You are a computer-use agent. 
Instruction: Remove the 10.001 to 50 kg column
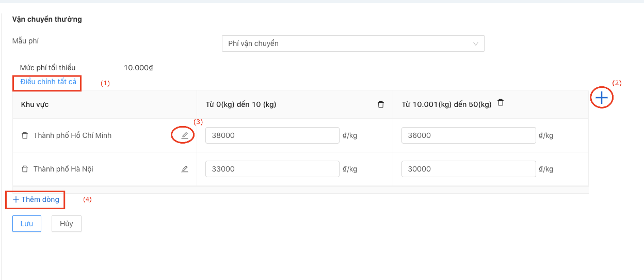point(500,103)
